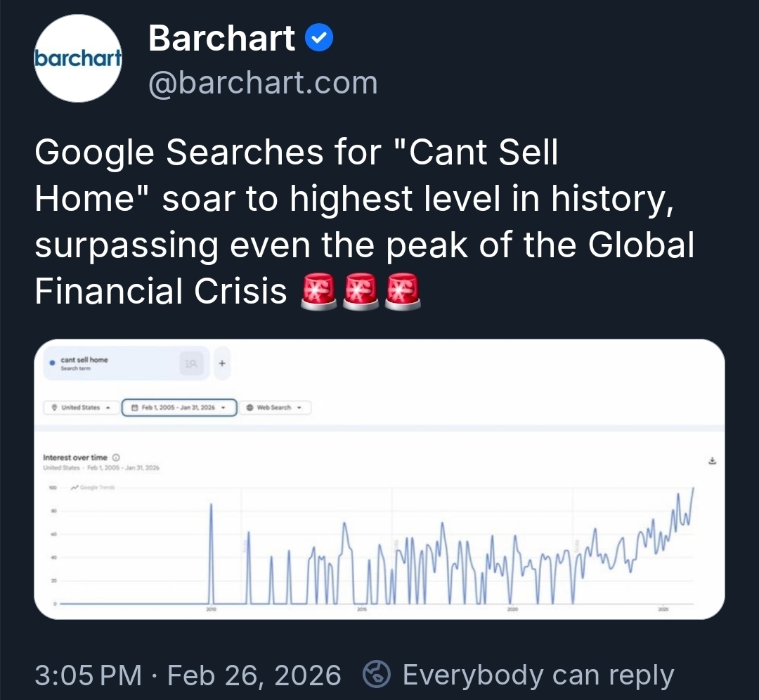This screenshot has height=700, width=759.
Task: Click the blue dot beside cant sell home
Action: [53, 363]
